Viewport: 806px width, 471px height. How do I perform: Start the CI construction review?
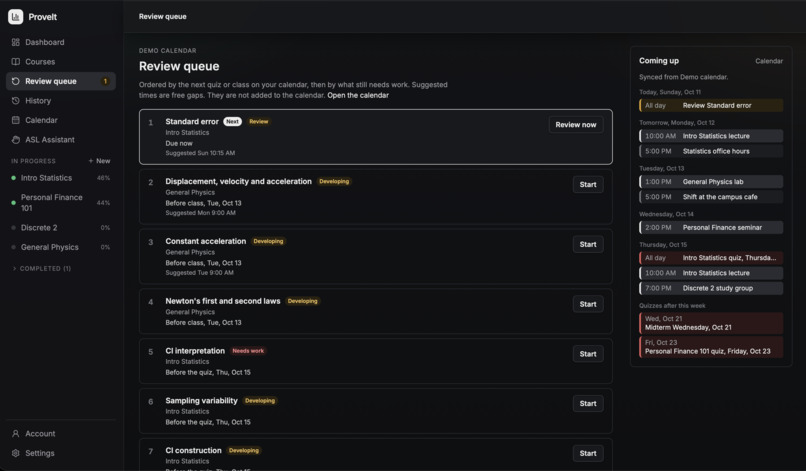[x=588, y=453]
